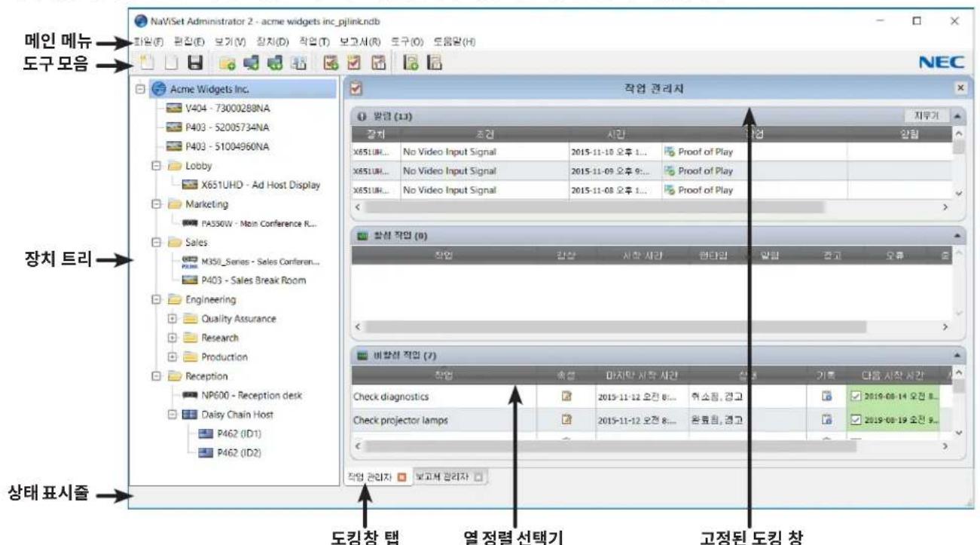Click the pin icon on the 보고서 관리자 tab
This screenshot has width=980, height=545.
click(478, 476)
